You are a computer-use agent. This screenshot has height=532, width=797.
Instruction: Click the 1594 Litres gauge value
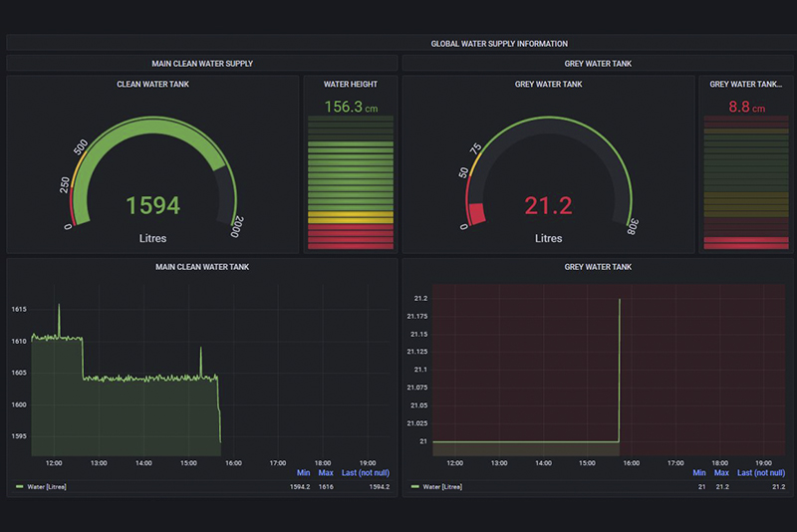152,206
